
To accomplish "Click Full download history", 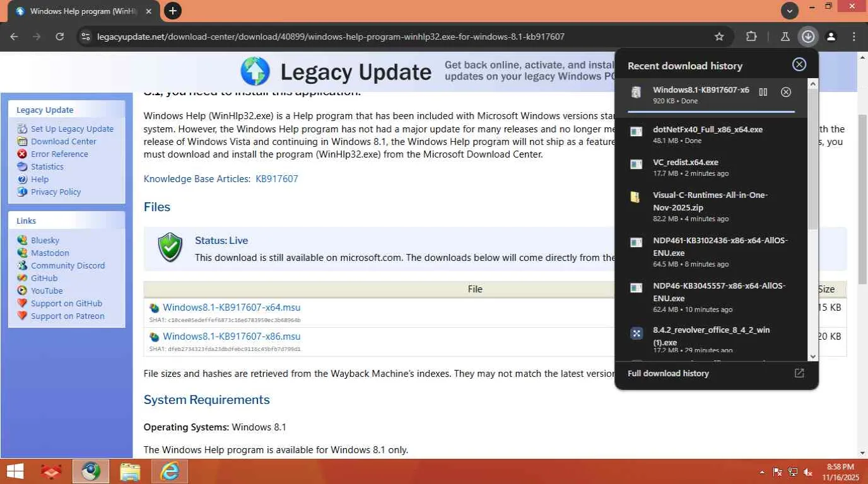I will click(668, 373).
